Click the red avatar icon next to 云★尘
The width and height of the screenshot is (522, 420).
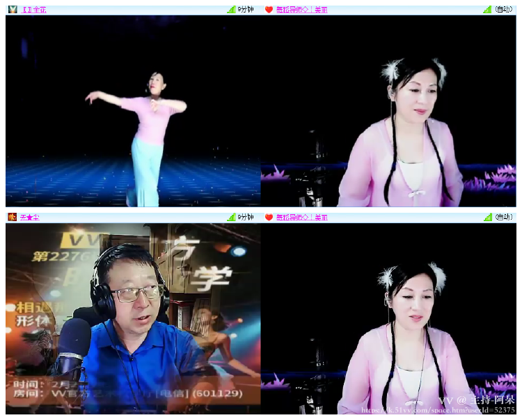tap(13, 218)
